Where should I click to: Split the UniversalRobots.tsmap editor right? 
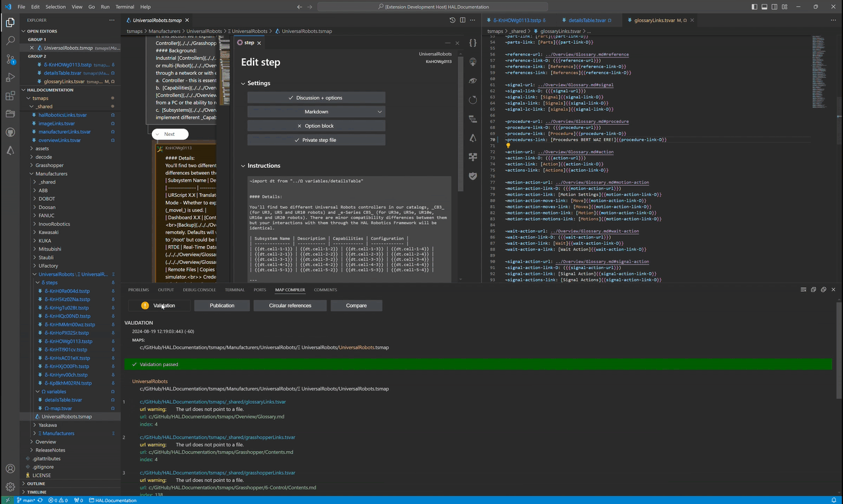[463, 21]
